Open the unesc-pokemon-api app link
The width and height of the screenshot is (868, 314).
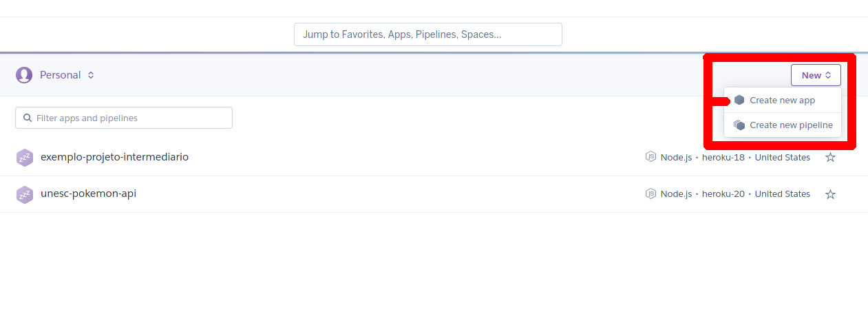tap(88, 193)
